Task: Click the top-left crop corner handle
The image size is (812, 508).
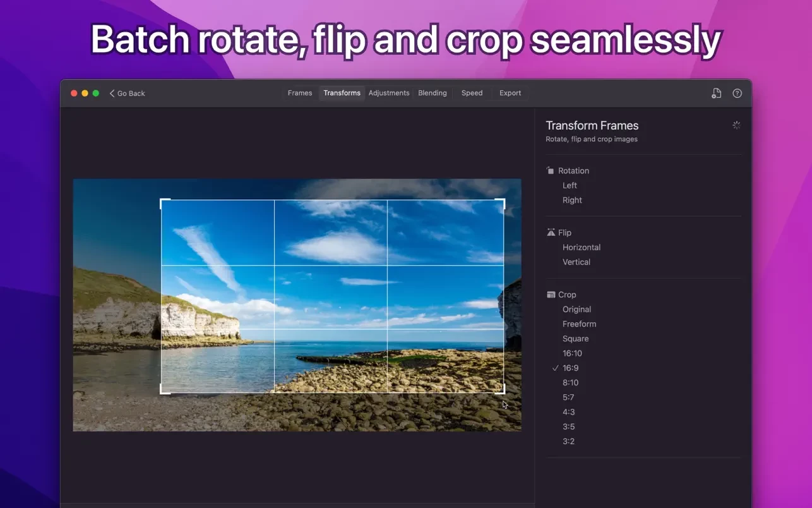Action: click(162, 202)
